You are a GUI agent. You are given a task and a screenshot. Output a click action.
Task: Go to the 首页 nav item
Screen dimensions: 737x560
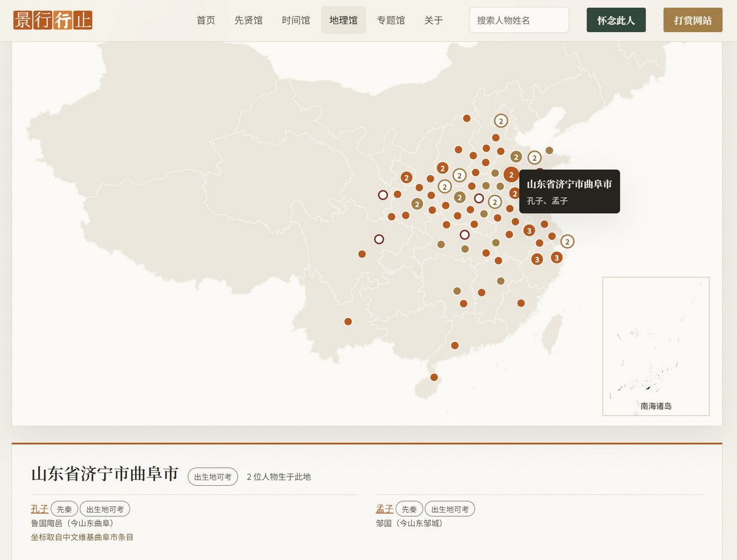pos(206,20)
